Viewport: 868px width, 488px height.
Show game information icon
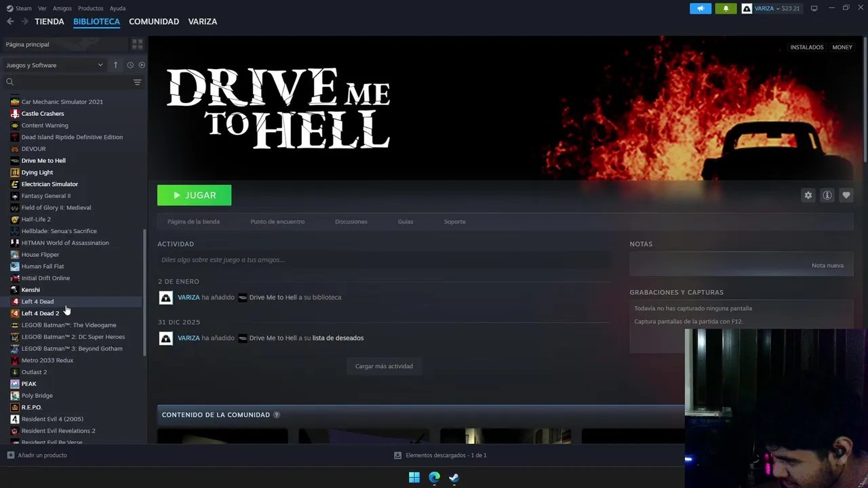pyautogui.click(x=827, y=195)
